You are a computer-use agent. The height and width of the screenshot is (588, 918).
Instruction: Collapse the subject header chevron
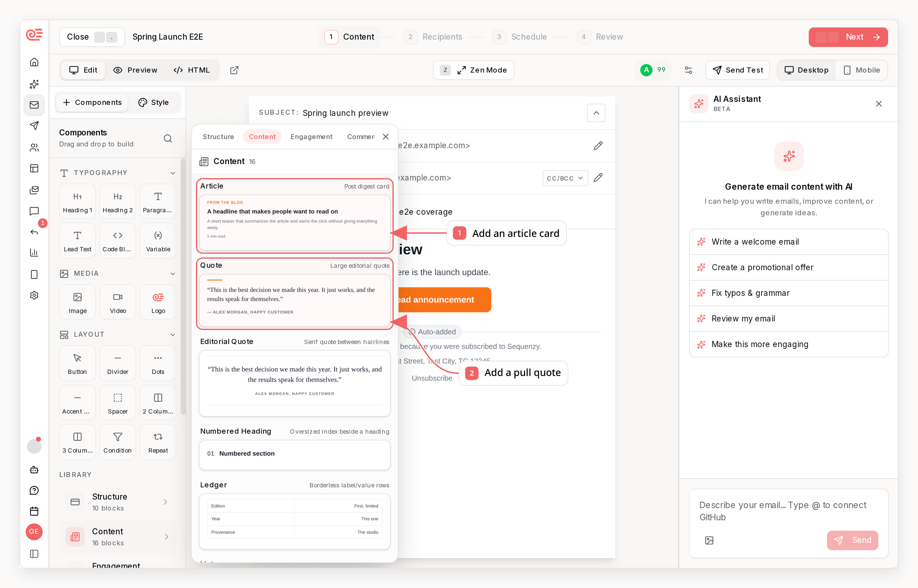(596, 113)
